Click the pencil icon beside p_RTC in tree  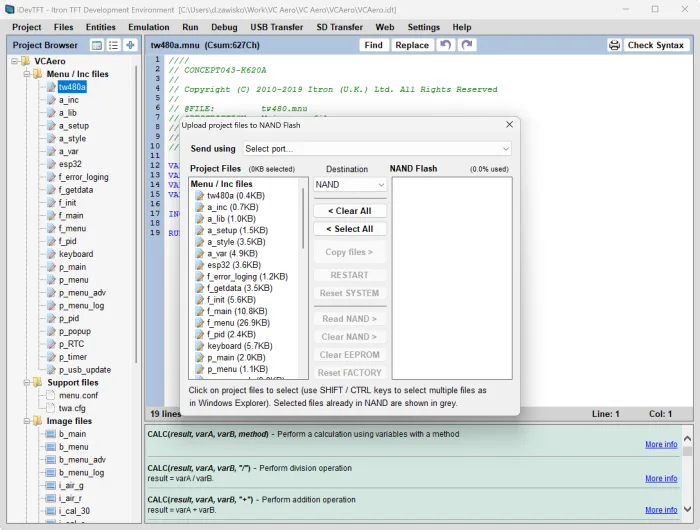coord(51,344)
